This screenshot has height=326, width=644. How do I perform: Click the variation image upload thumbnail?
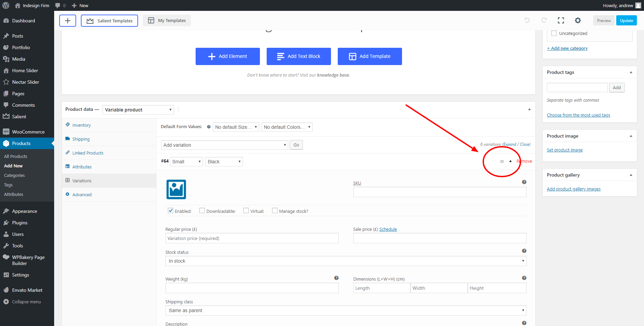(176, 189)
